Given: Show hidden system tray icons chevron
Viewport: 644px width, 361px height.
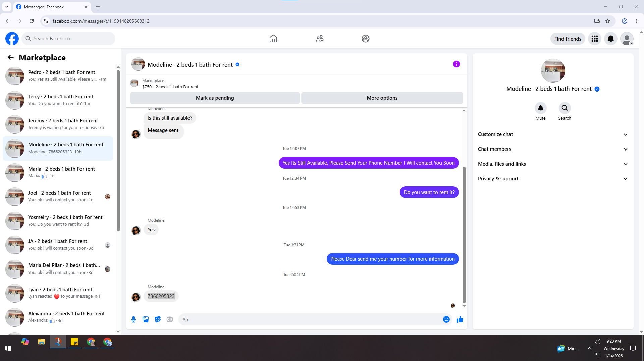Looking at the screenshot, I should pos(589,348).
